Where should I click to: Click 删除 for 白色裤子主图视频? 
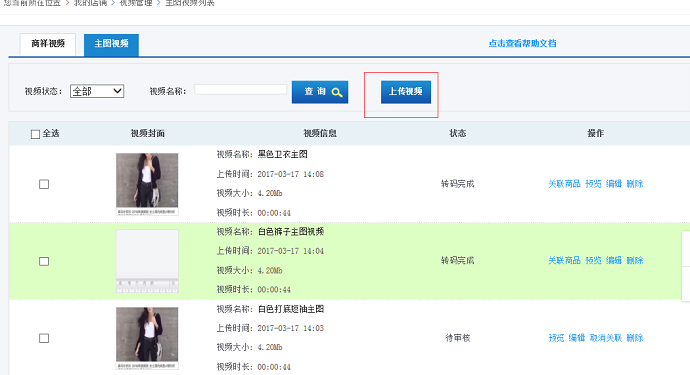click(635, 261)
